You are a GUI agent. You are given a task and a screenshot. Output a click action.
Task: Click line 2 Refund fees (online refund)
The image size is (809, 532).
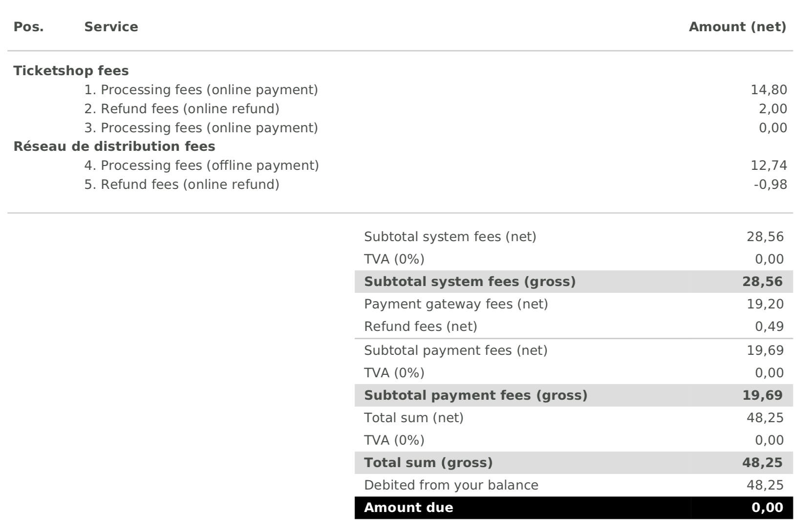tap(182, 109)
